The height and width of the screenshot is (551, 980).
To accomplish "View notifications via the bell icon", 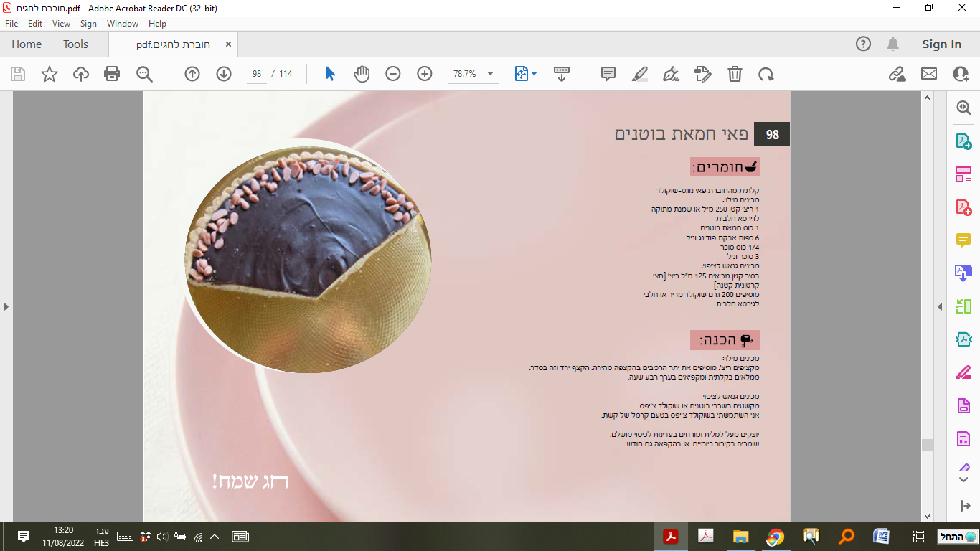I will (892, 44).
